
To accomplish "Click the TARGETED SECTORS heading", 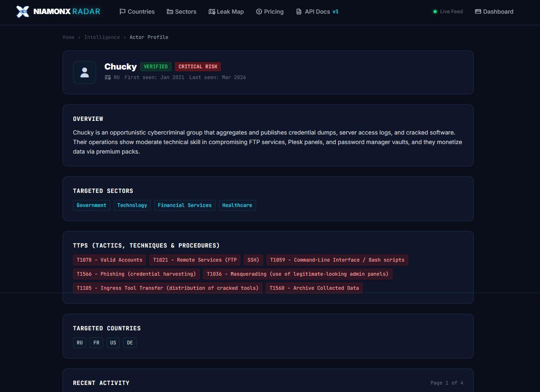I will 103,191.
